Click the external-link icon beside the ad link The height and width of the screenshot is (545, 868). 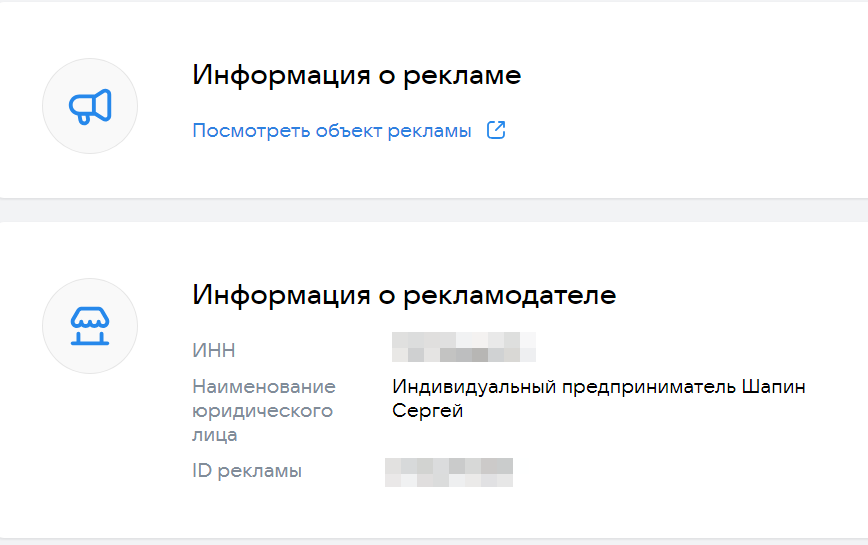click(x=496, y=130)
